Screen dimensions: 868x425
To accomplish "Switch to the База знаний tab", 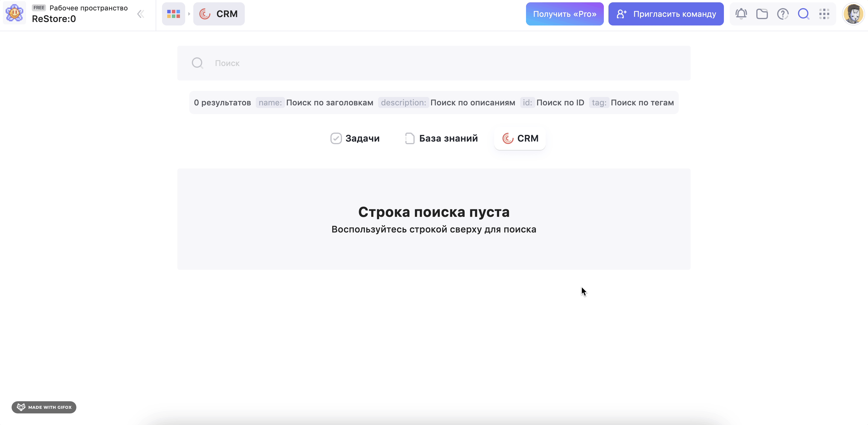I will tap(442, 138).
